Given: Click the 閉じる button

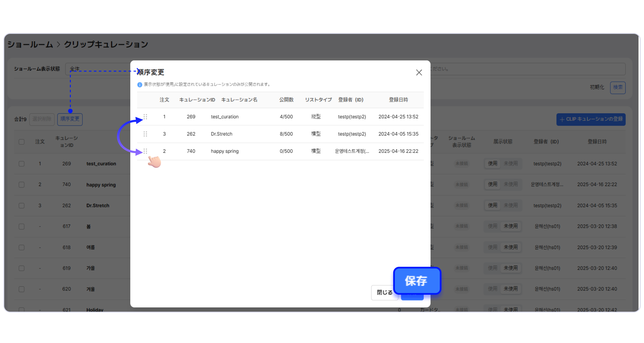Looking at the screenshot, I should tap(384, 293).
